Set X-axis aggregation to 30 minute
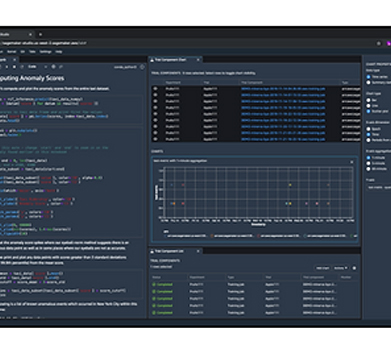 click(368, 169)
